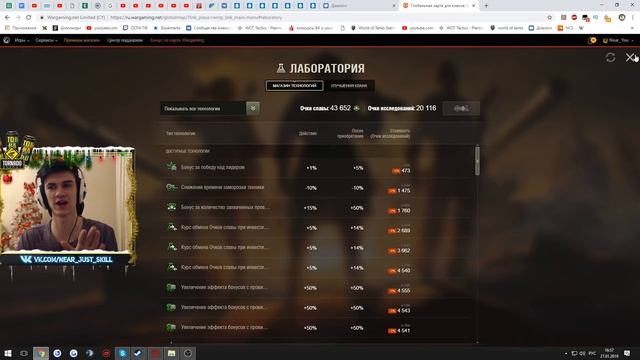Viewport: 640px width, 360px height.
Task: Open the Windows notification center icon
Action: tap(627, 353)
